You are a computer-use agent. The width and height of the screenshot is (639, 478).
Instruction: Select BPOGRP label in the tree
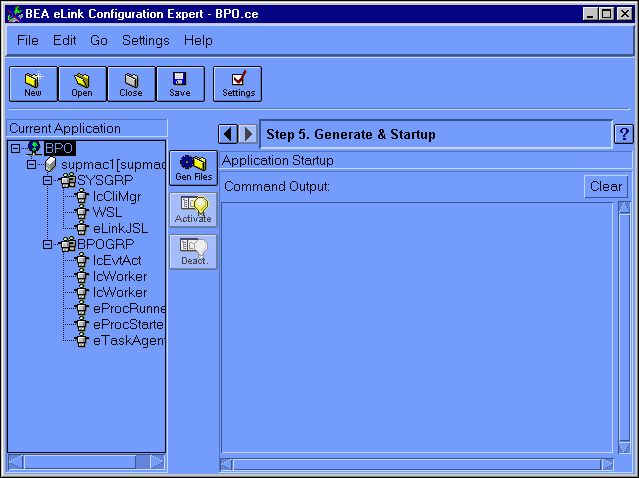point(106,245)
